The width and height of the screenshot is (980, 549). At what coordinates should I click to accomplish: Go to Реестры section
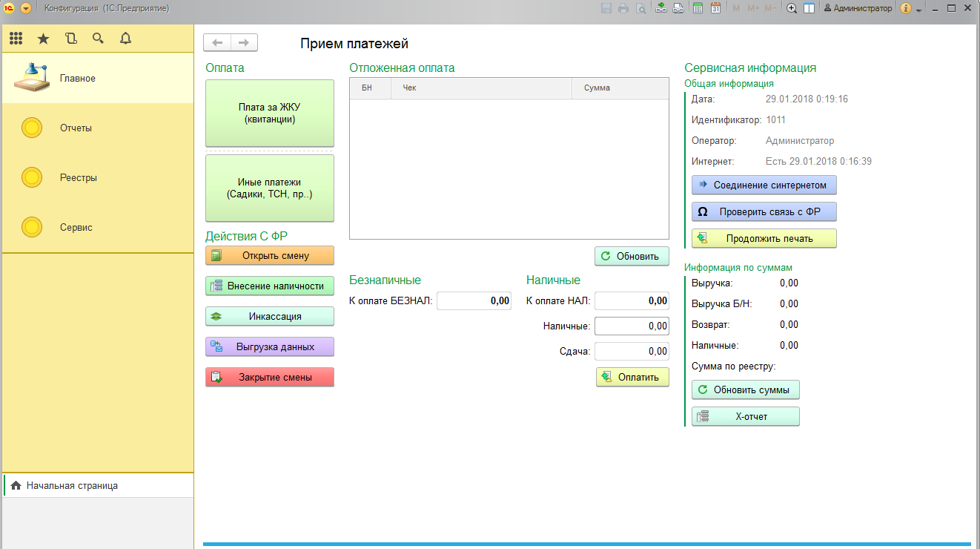click(x=78, y=177)
